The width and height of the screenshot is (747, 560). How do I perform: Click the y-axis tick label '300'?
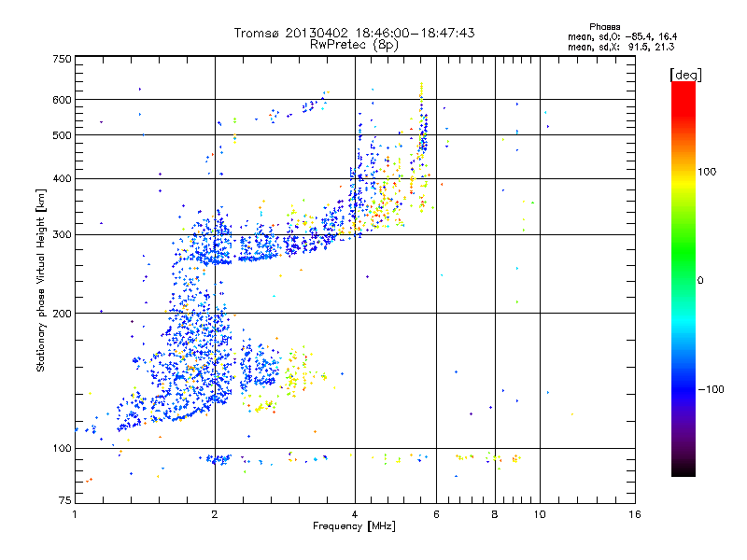click(x=62, y=235)
